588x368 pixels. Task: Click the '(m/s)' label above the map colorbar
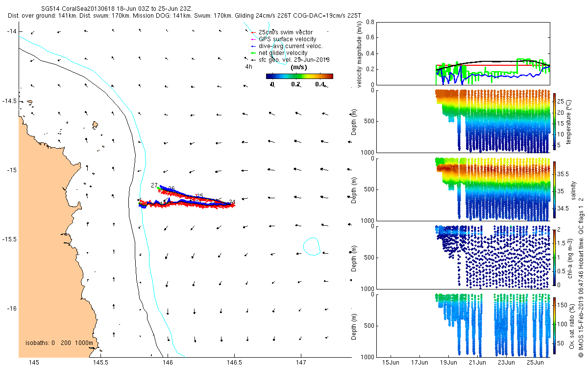(x=299, y=67)
